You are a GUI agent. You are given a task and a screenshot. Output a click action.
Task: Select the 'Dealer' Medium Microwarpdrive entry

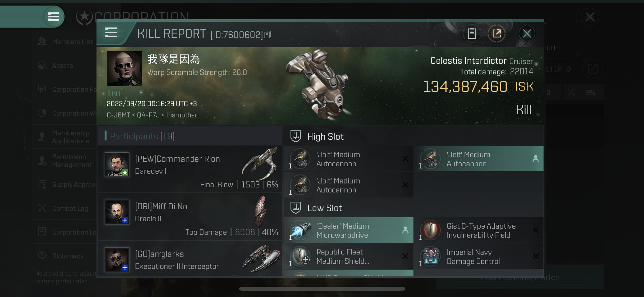349,230
